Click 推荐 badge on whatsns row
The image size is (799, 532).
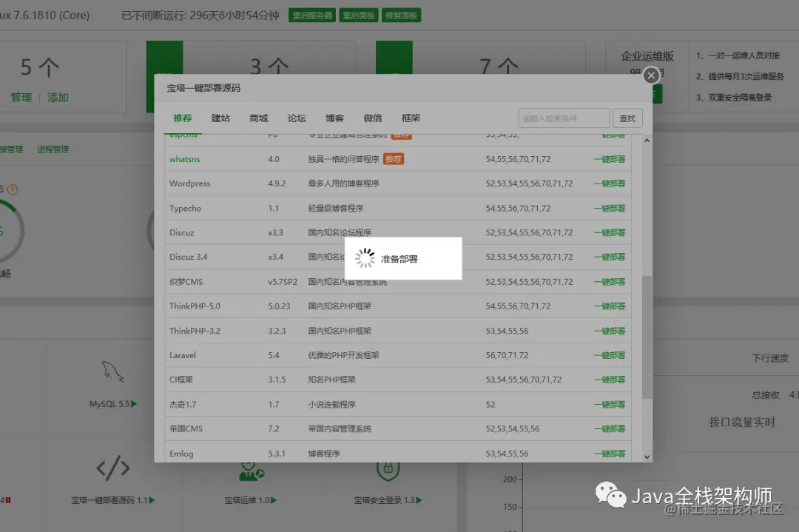pyautogui.click(x=394, y=159)
